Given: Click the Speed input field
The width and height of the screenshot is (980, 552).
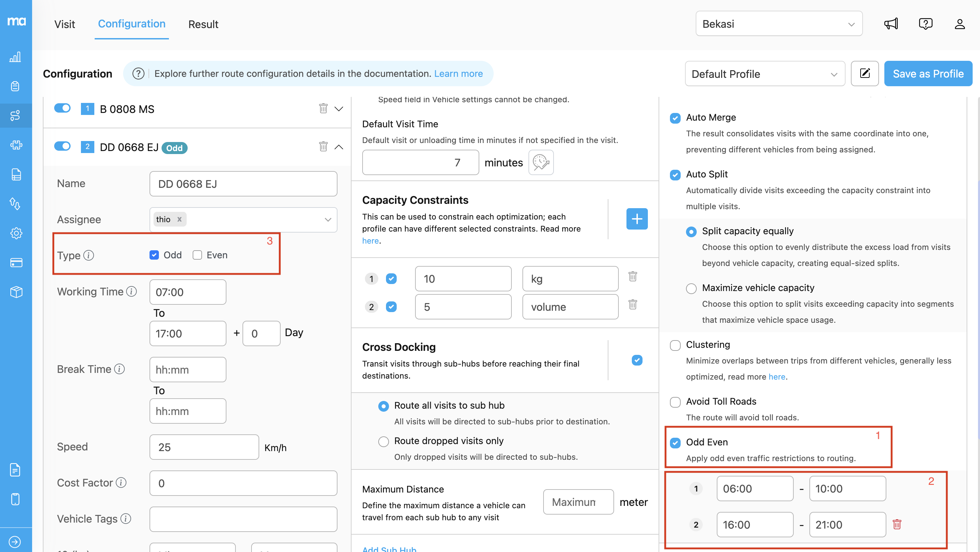Looking at the screenshot, I should tap(204, 447).
